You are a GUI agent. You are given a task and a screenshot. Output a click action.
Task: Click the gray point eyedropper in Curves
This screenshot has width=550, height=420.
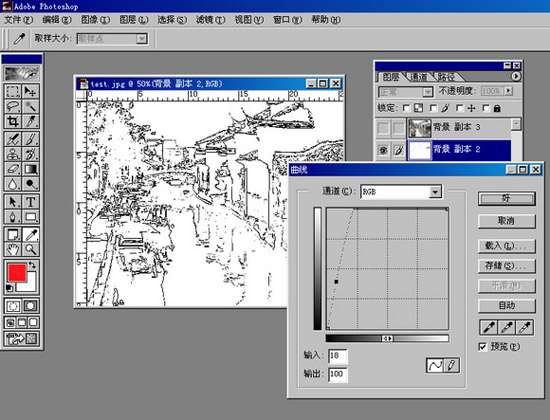click(x=507, y=327)
